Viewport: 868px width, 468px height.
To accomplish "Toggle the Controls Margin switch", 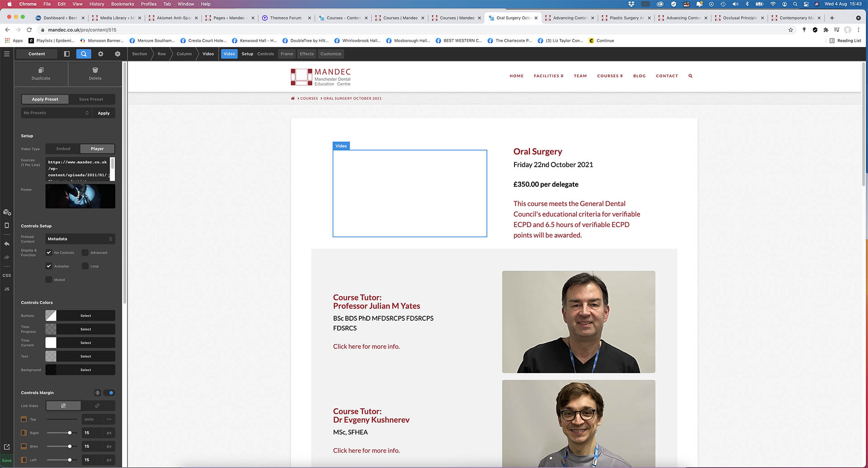I will 109,393.
